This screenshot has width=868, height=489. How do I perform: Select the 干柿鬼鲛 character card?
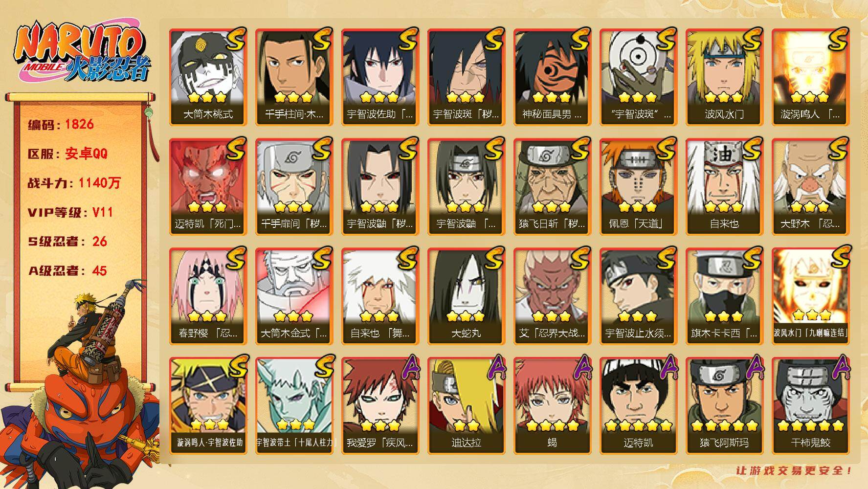(x=811, y=406)
